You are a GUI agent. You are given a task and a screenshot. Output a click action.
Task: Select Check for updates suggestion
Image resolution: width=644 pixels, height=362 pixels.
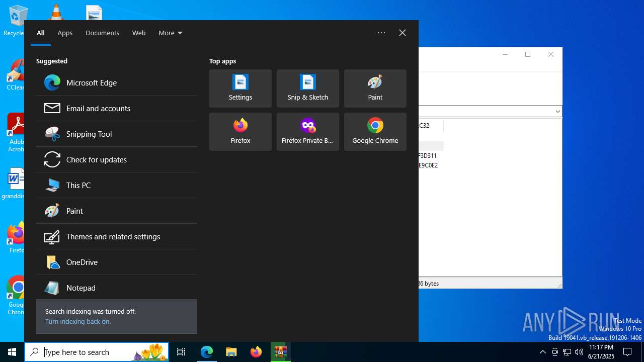point(117,159)
